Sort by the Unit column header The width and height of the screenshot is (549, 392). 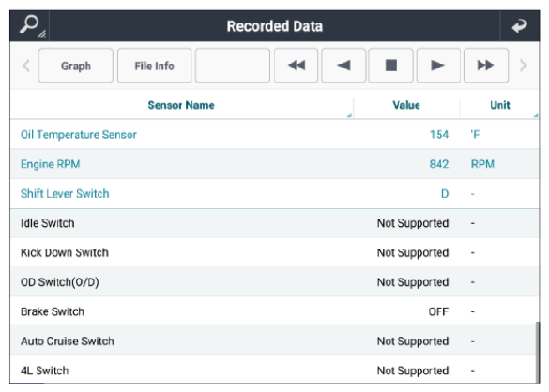pos(499,105)
